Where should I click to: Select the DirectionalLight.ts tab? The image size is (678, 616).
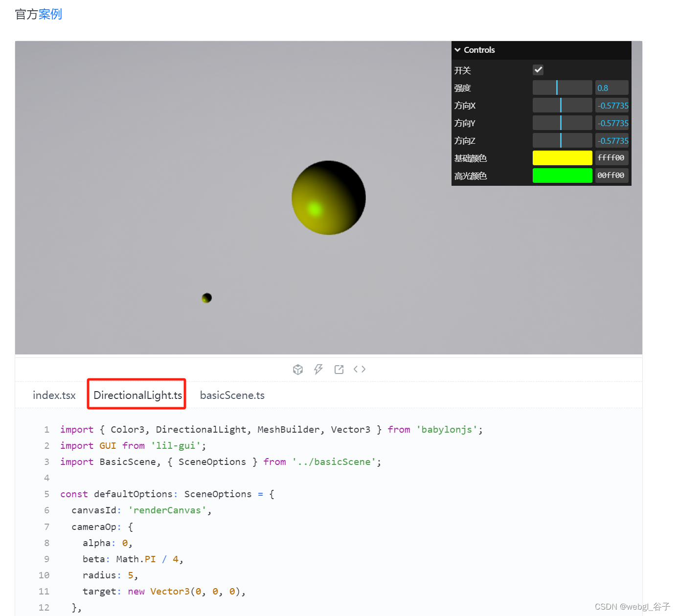[x=136, y=395]
